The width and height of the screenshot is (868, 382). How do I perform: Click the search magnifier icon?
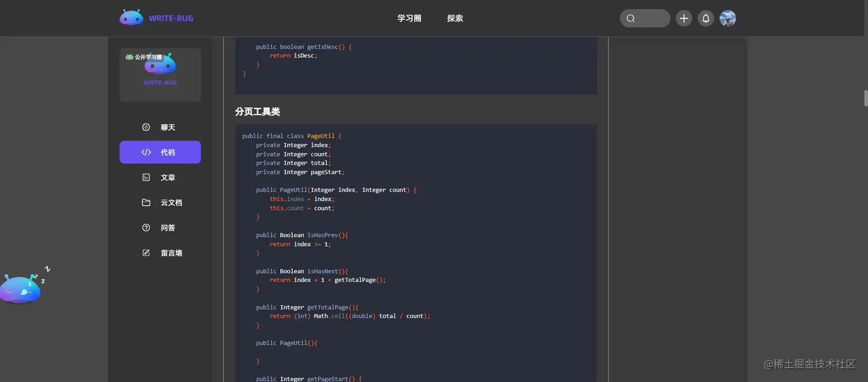click(631, 18)
